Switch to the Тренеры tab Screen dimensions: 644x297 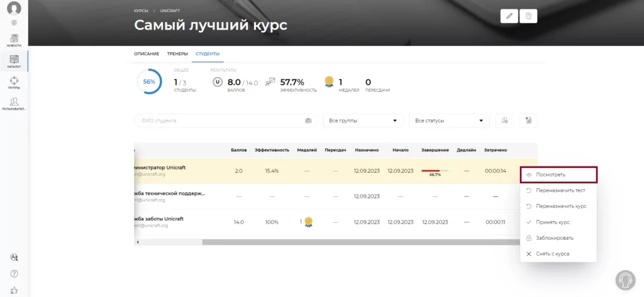177,54
